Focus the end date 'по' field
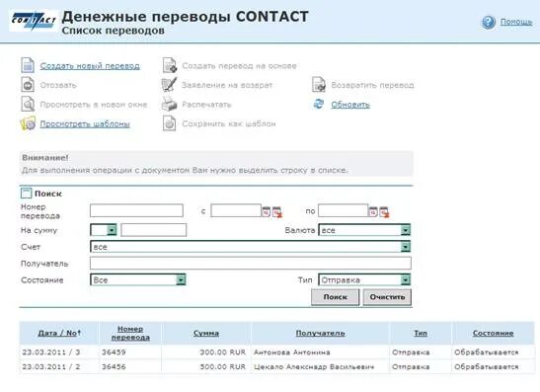This screenshot has height=392, width=540. click(343, 210)
